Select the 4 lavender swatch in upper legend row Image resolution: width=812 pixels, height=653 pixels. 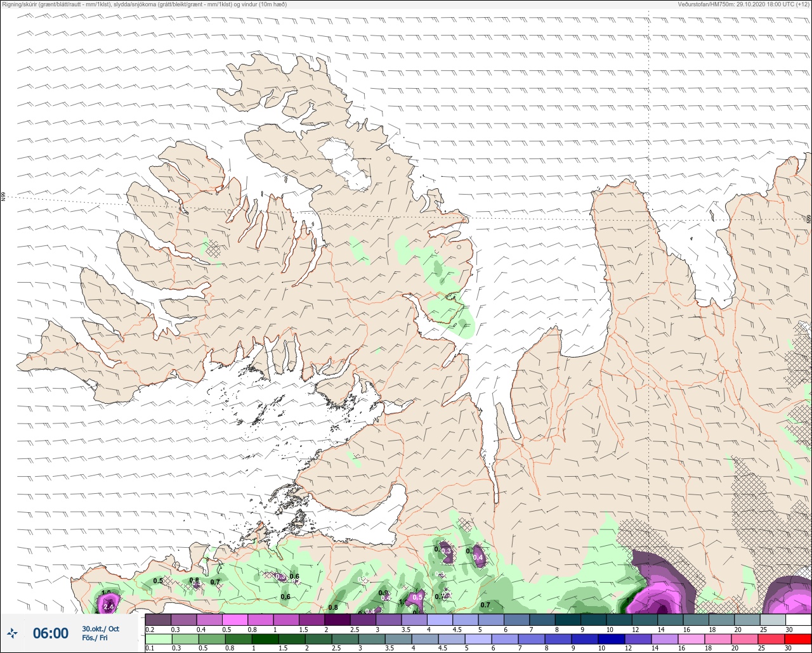[x=440, y=619]
